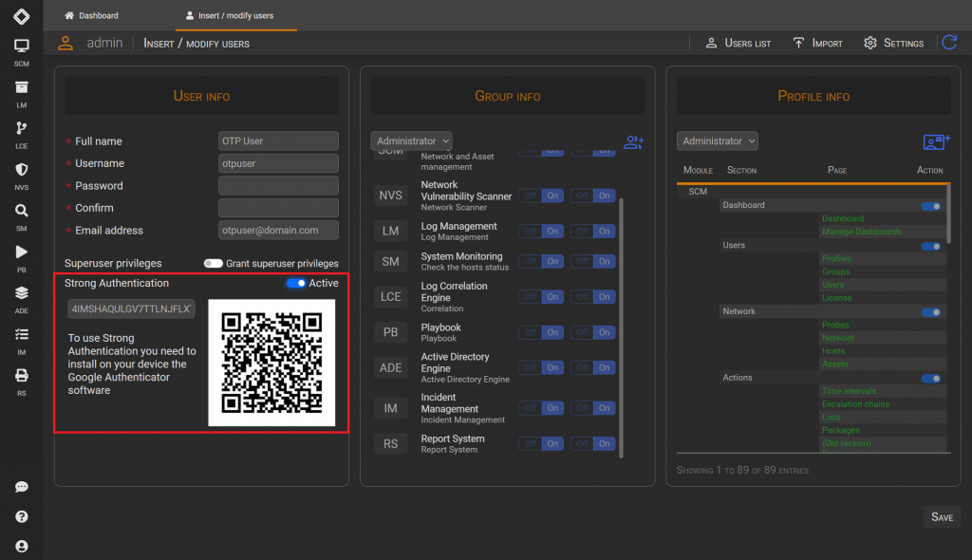Click the add profile icon
Viewport: 972px width, 560px height.
coord(936,141)
